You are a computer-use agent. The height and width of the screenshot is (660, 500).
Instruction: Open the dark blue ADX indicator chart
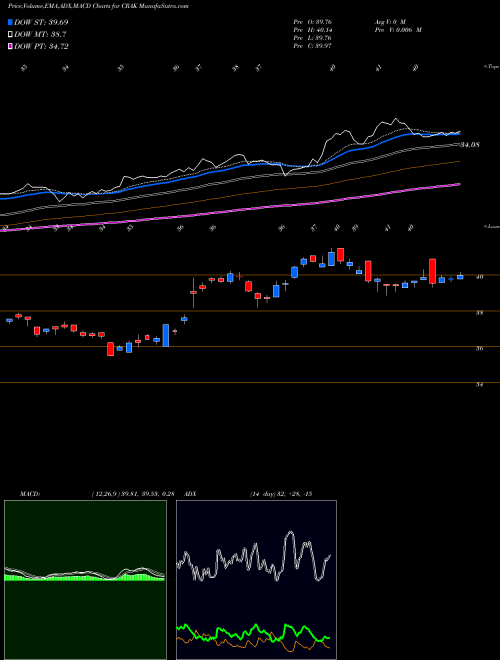tap(256, 580)
